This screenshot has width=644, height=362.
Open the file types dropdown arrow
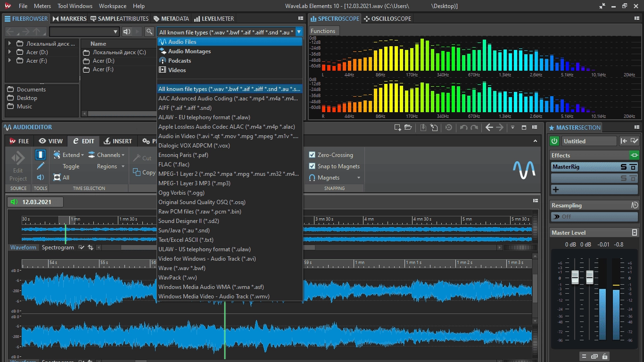pos(298,32)
